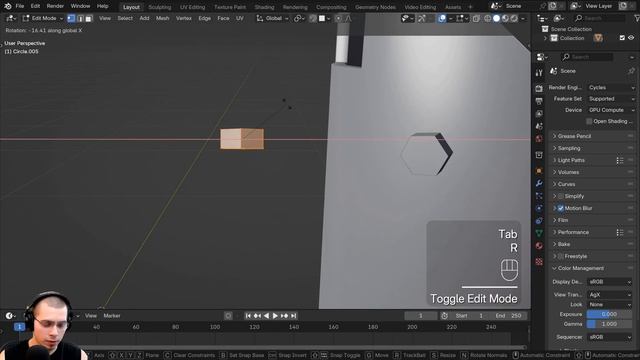Viewport: 640px width, 360px height.
Task: Toggle viewport overlays icon
Action: (442, 18)
